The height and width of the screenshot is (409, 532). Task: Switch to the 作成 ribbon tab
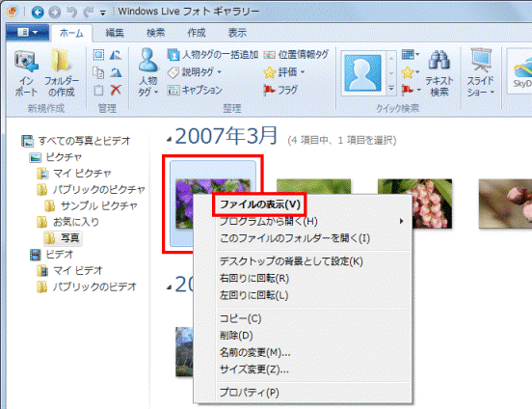pos(196,33)
